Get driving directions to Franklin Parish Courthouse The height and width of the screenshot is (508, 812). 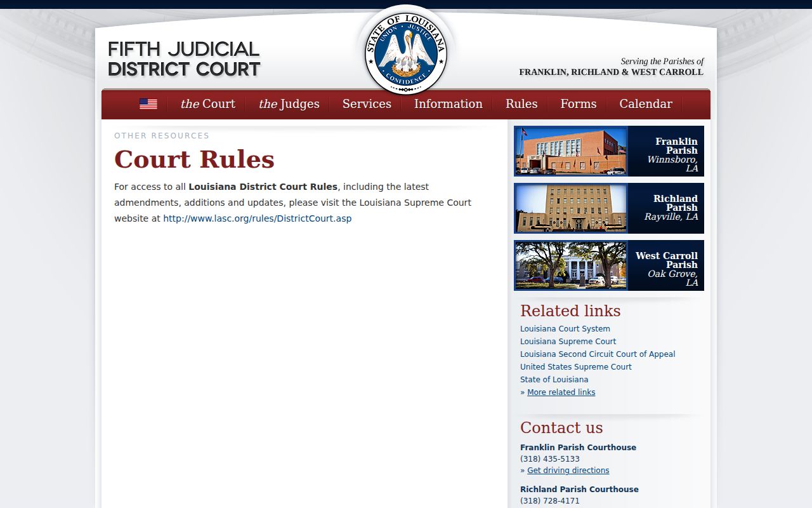(x=568, y=471)
